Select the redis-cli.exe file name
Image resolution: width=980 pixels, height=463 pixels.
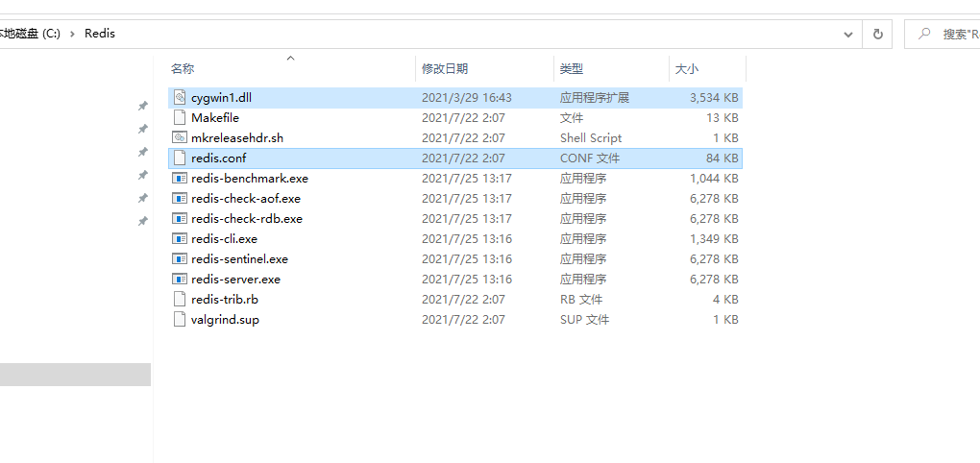pyautogui.click(x=225, y=238)
